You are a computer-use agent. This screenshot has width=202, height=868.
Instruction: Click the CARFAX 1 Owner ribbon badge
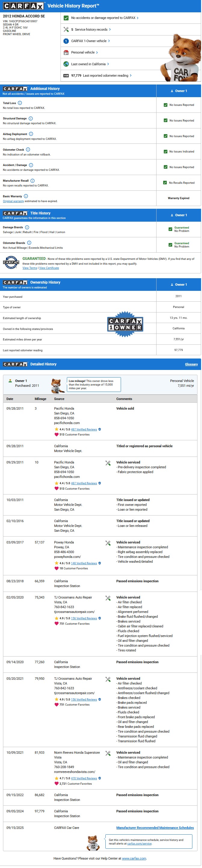point(125,324)
